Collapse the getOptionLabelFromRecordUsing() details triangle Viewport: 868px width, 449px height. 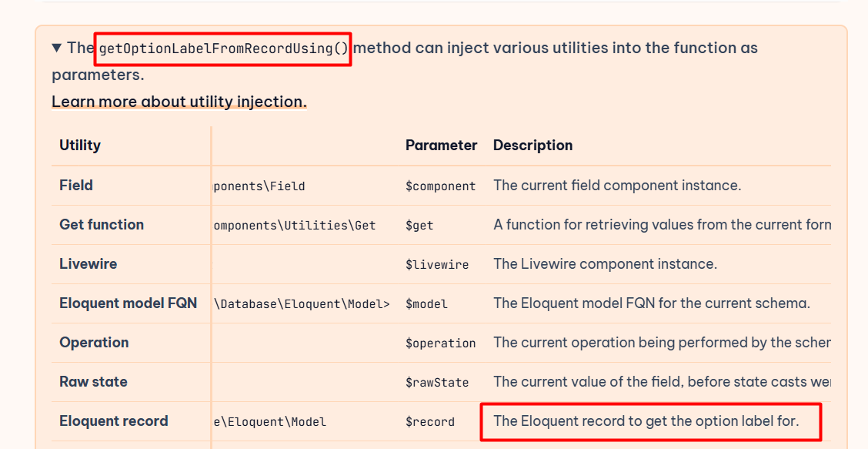point(57,48)
